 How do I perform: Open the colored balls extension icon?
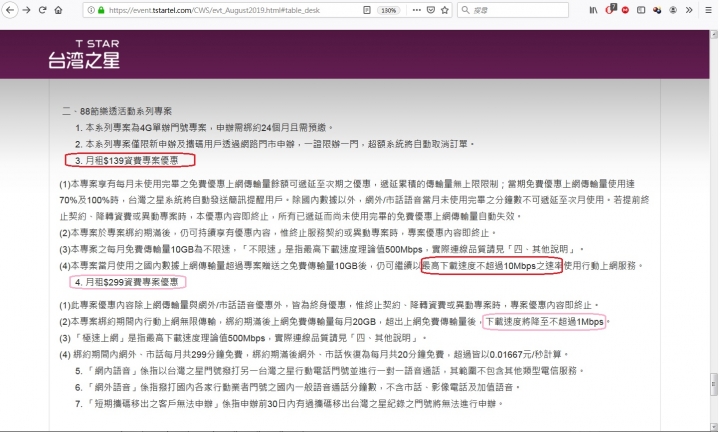[657, 10]
